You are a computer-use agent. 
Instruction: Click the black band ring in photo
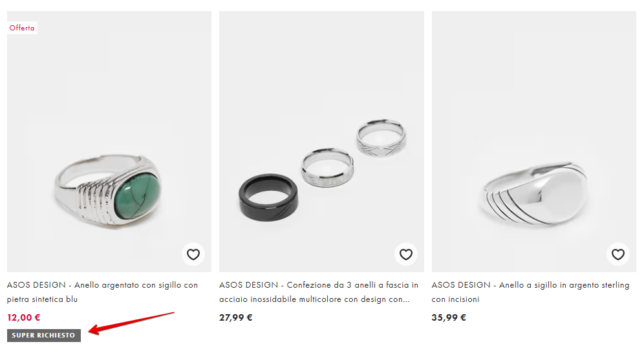(x=269, y=197)
